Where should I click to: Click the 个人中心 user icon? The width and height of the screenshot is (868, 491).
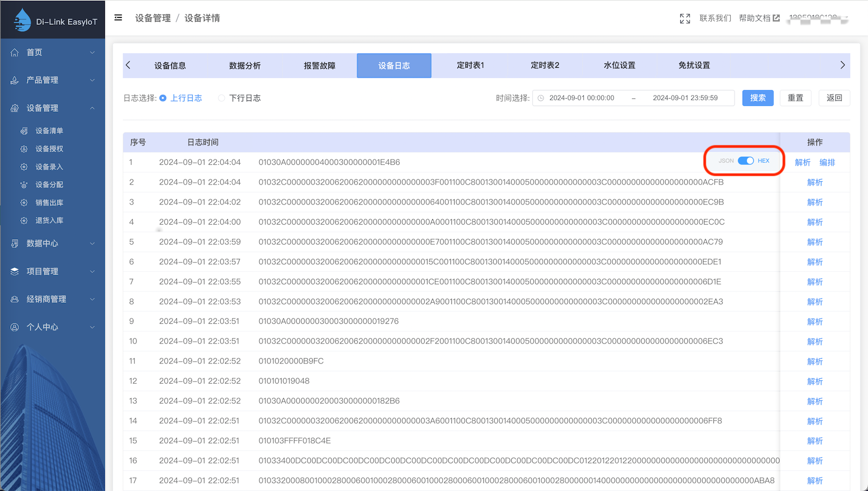pos(15,327)
